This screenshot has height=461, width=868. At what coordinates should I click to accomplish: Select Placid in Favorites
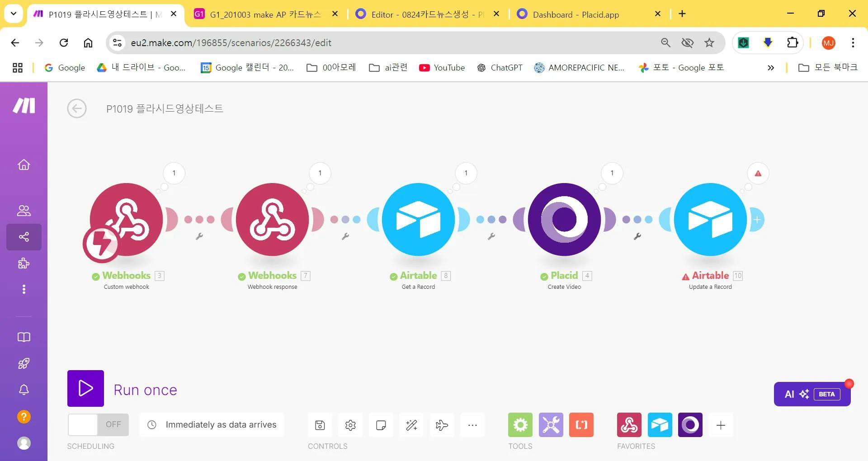pyautogui.click(x=690, y=425)
